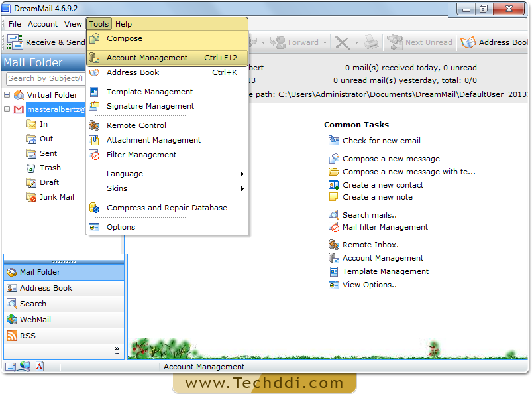The height and width of the screenshot is (394, 532).
Task: Click the Search by Subject input field
Action: (46, 78)
